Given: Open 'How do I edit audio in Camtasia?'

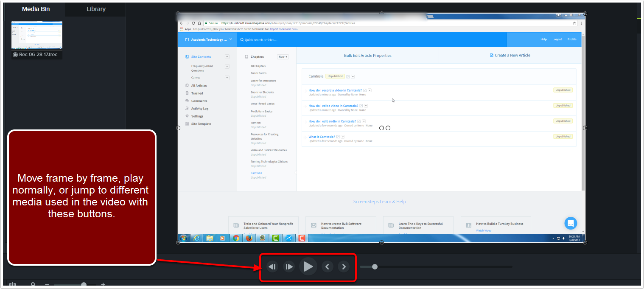Looking at the screenshot, I should click(332, 121).
